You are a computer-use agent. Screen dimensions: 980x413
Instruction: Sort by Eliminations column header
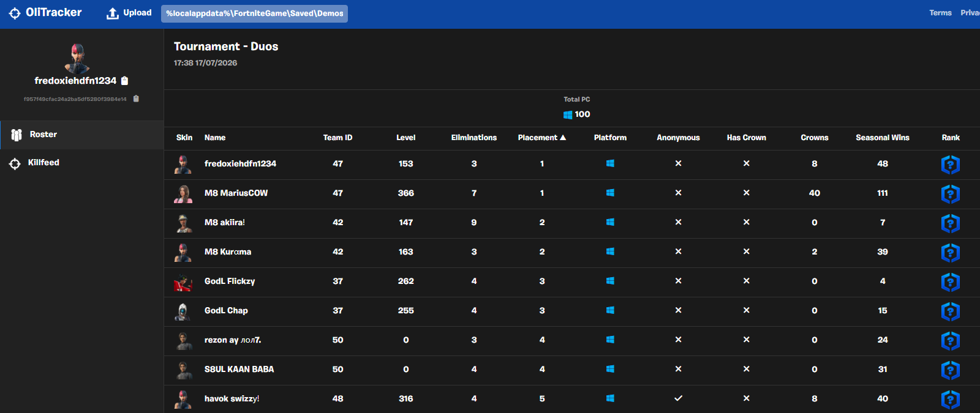tap(474, 138)
